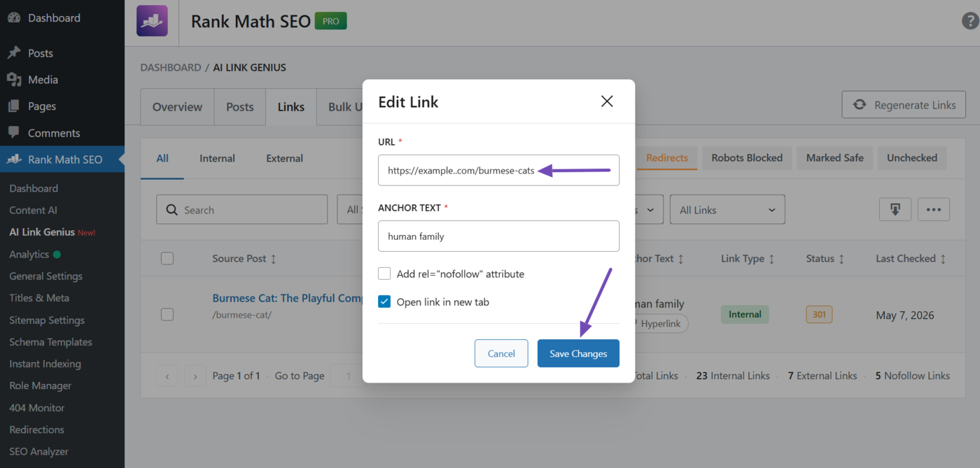Click the Pages icon in sidebar
The height and width of the screenshot is (468, 980).
click(x=14, y=106)
